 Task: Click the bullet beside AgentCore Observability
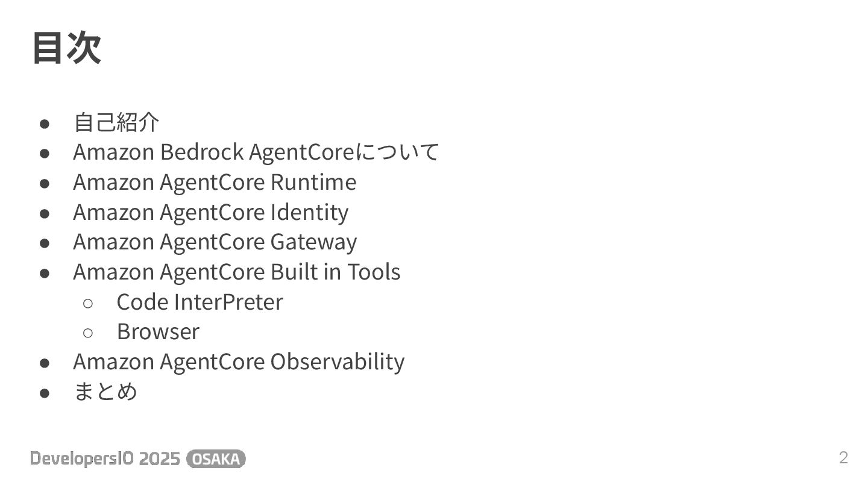click(44, 363)
